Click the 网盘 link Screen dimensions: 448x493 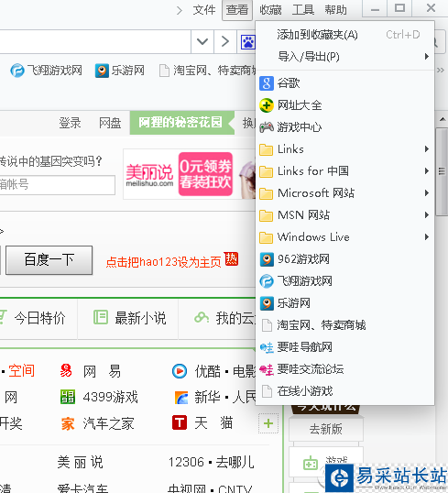click(x=110, y=123)
